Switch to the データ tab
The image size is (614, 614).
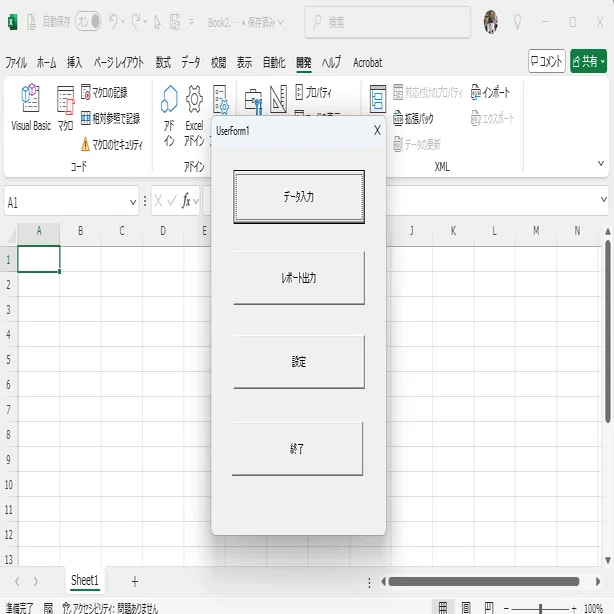point(191,62)
